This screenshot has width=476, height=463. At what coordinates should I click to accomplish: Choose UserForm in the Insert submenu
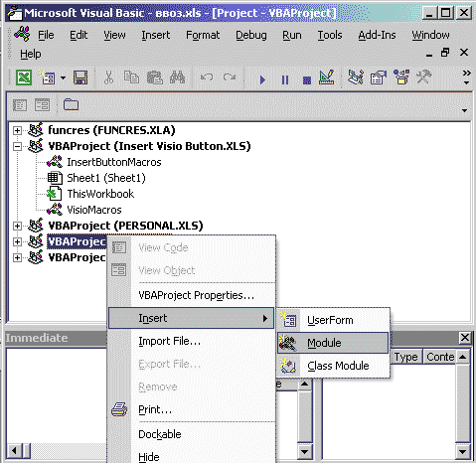[333, 320]
